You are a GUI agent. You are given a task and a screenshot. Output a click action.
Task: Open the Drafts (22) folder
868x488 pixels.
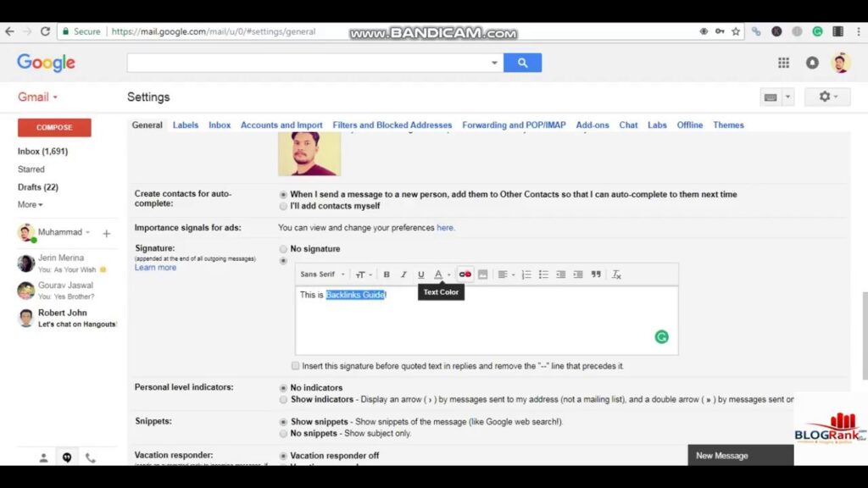point(37,187)
